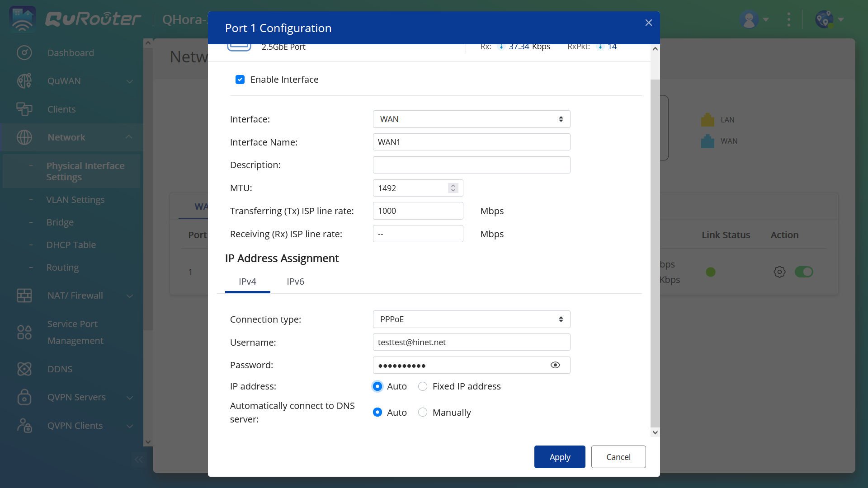This screenshot has width=868, height=488.
Task: Select Fixed IP address radio button
Action: tap(422, 386)
